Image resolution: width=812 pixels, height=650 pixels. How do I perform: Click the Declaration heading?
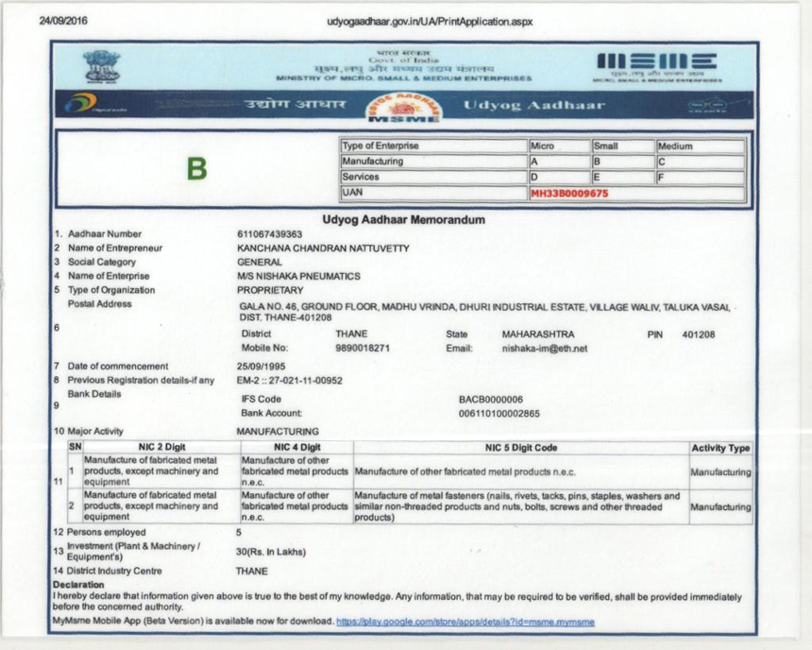point(78,585)
